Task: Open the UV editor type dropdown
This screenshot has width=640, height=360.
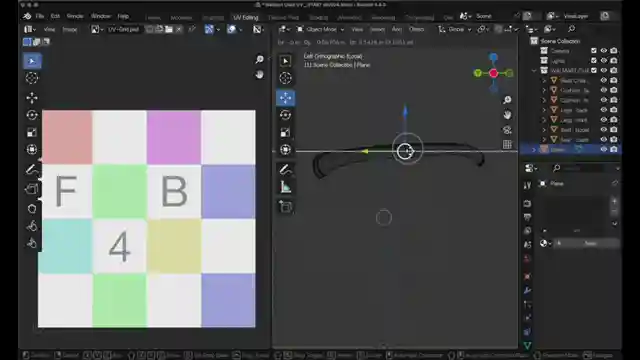Action: tap(30, 29)
